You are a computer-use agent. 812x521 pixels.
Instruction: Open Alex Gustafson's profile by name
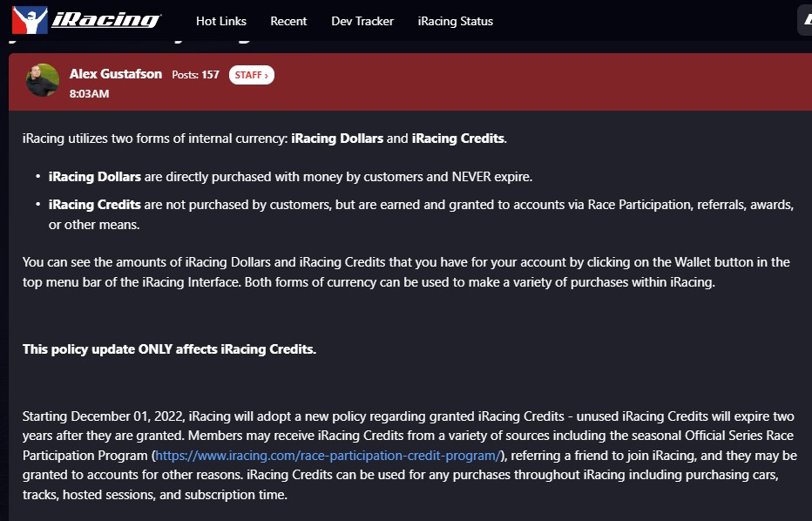(x=116, y=74)
